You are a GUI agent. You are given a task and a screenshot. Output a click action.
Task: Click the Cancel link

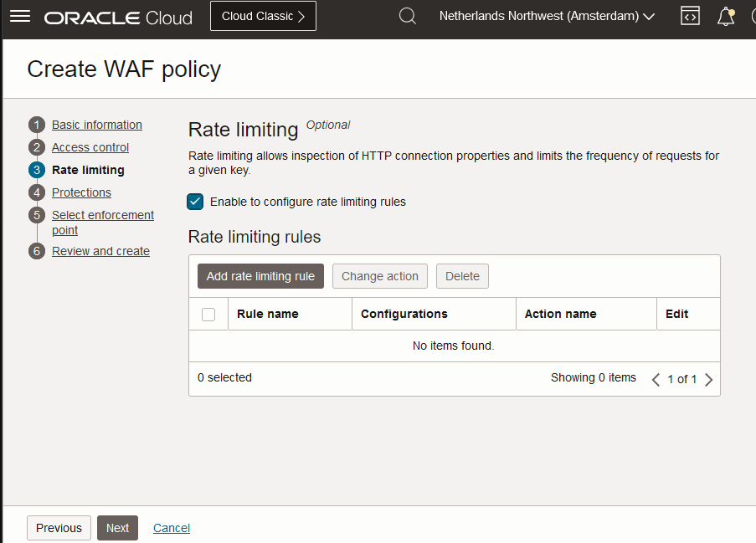tap(172, 528)
